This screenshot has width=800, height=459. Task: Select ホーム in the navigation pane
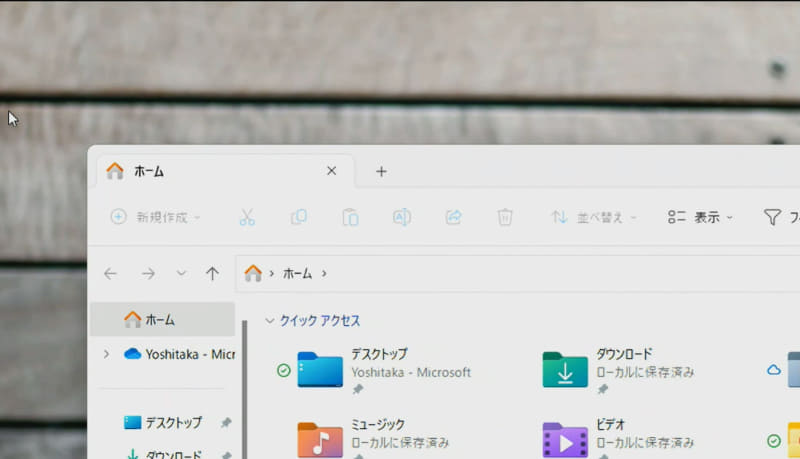pos(162,319)
